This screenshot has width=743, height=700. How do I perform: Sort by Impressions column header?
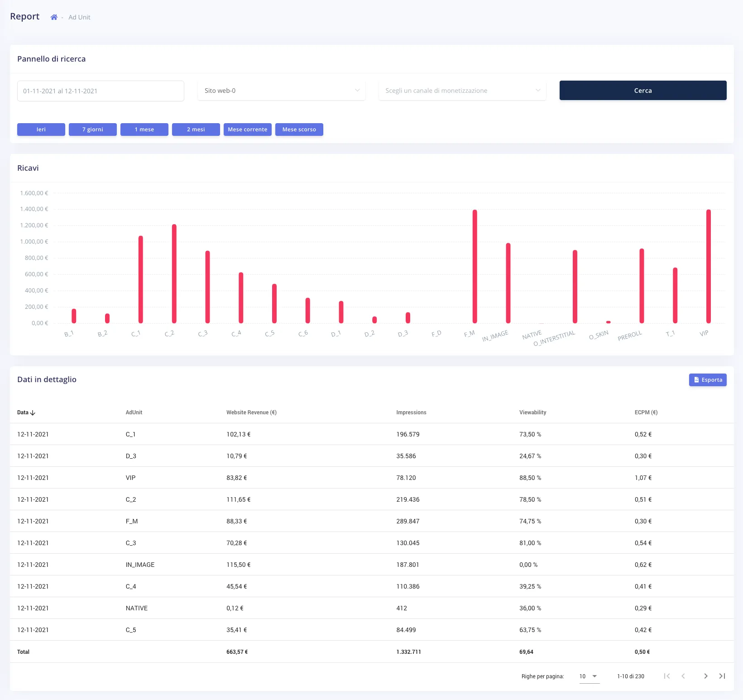click(411, 412)
